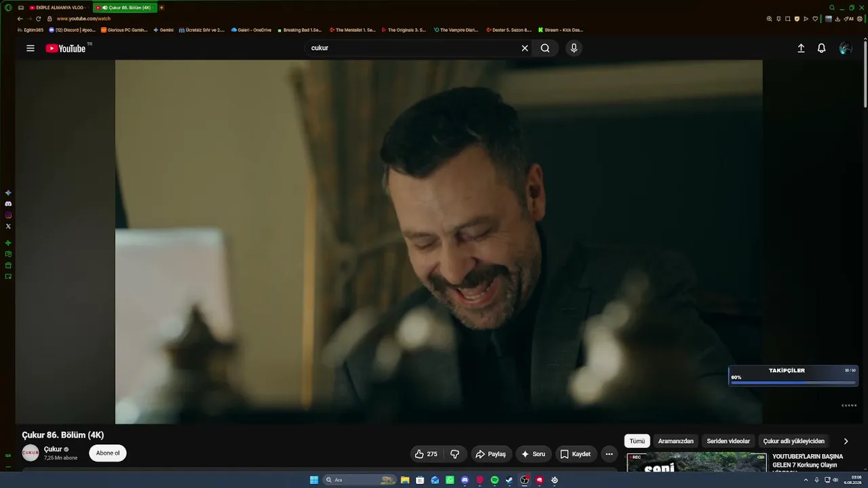Switch to the Çukur 86. Bölüm browser tab
Screen dimensions: 868x488
pos(125,7)
